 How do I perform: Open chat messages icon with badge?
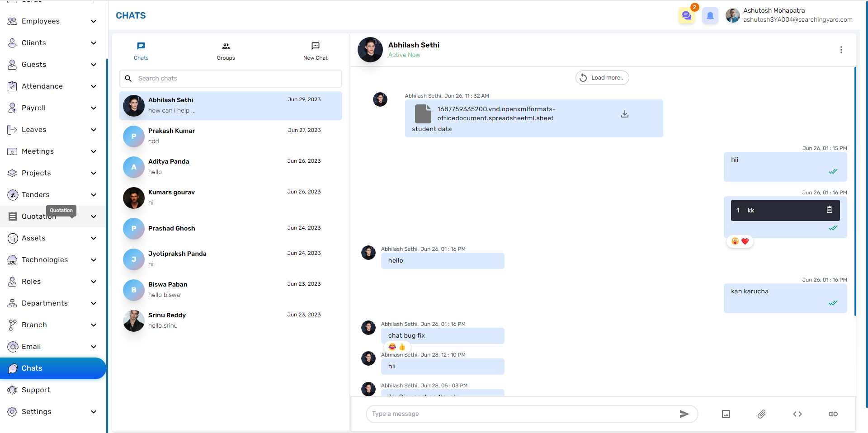[x=687, y=16]
